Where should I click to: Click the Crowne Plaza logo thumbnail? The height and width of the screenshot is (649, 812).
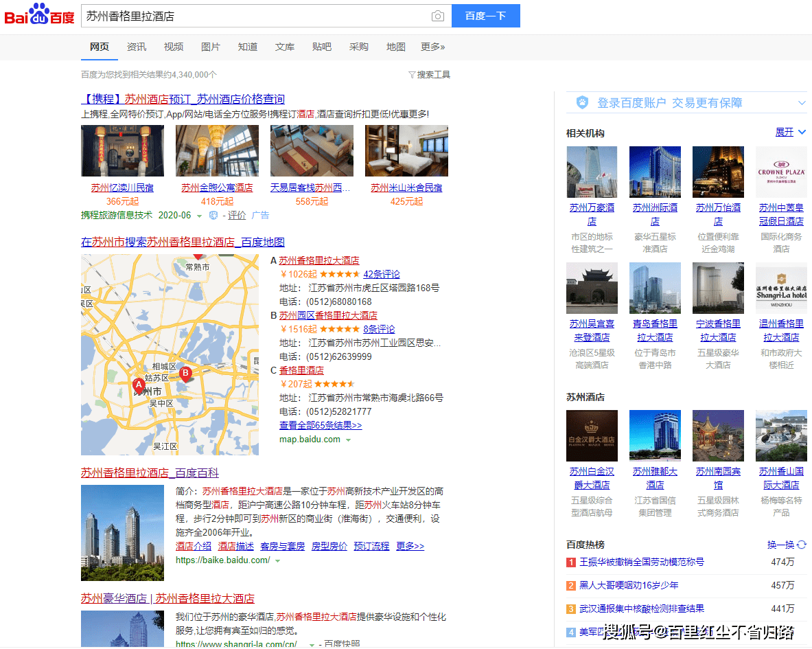pos(781,172)
